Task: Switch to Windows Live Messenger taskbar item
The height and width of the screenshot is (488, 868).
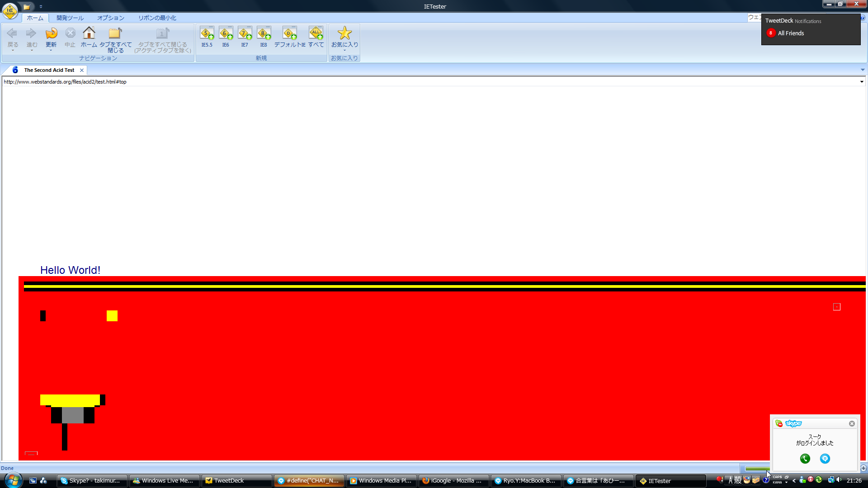Action: pyautogui.click(x=164, y=481)
